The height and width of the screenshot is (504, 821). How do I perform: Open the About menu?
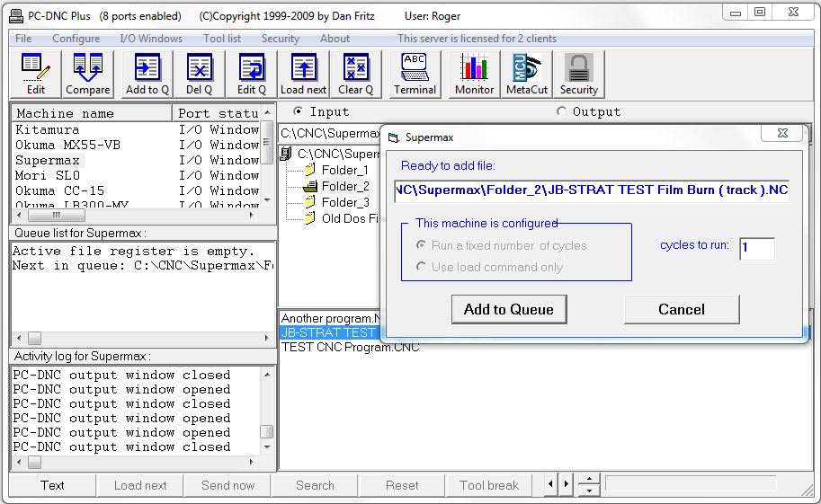335,39
